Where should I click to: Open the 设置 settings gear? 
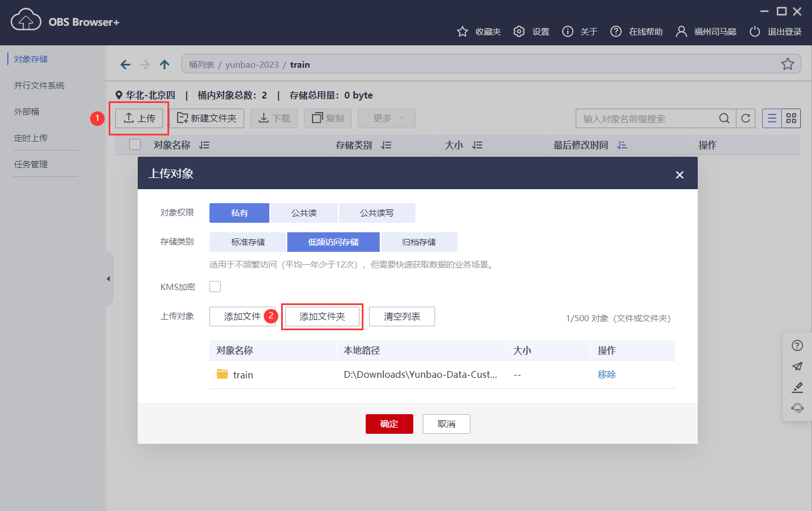coord(531,31)
